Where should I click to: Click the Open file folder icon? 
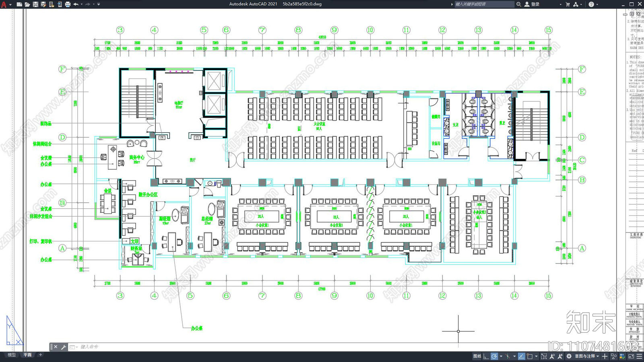tap(27, 4)
